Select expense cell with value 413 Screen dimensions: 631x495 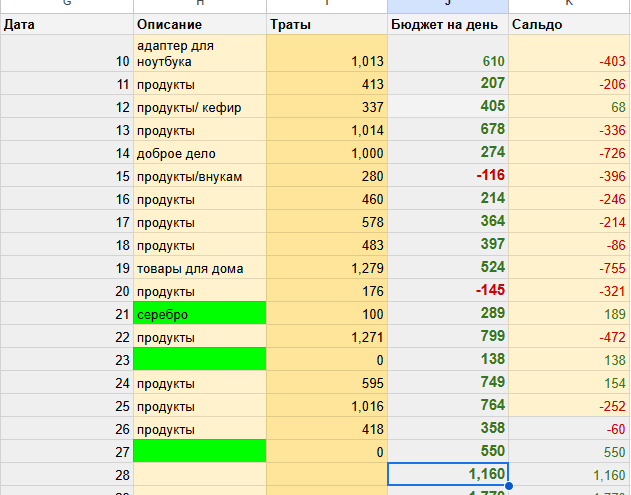click(x=327, y=84)
